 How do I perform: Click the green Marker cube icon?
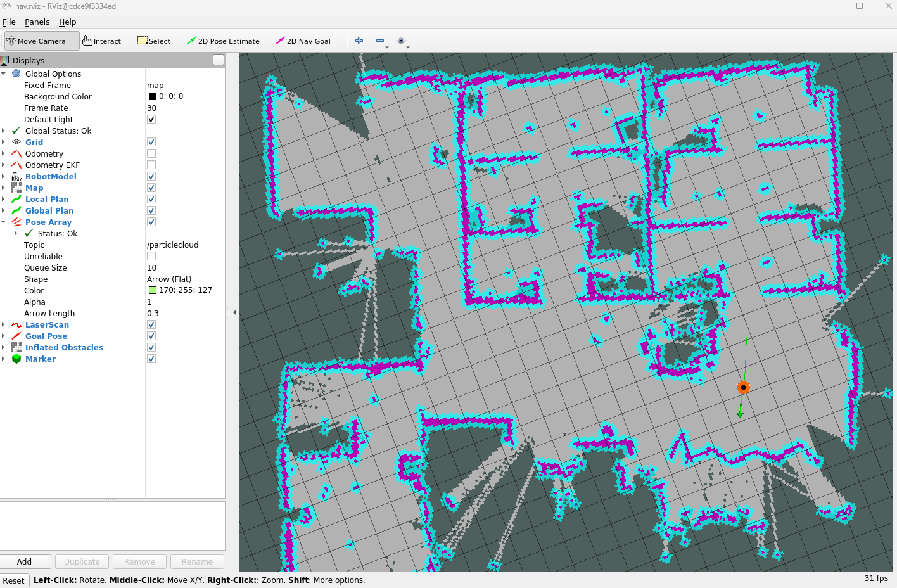(x=16, y=359)
